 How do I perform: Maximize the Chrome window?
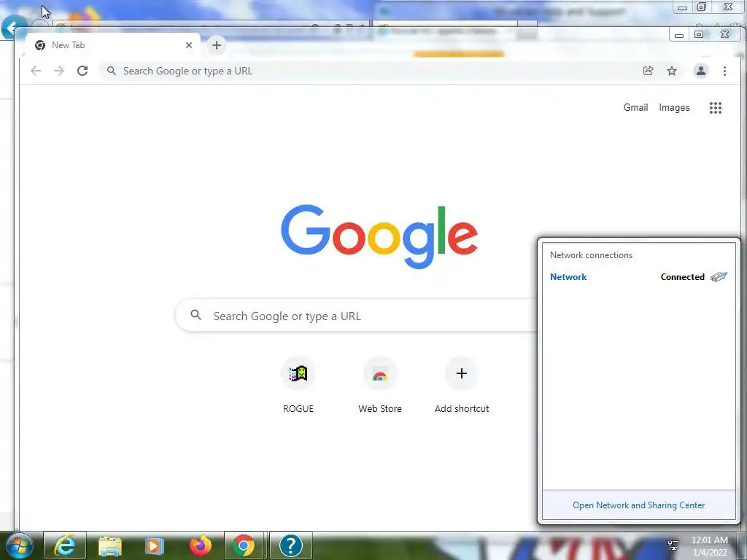[699, 34]
